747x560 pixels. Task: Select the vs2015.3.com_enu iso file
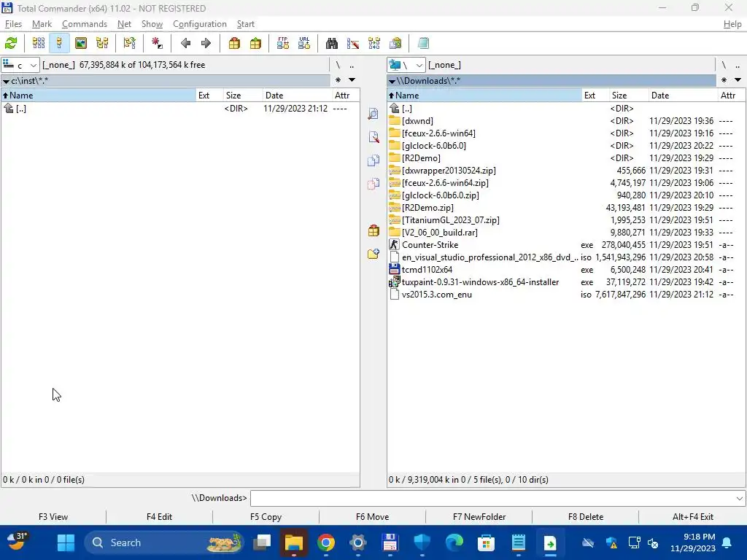pyautogui.click(x=437, y=295)
